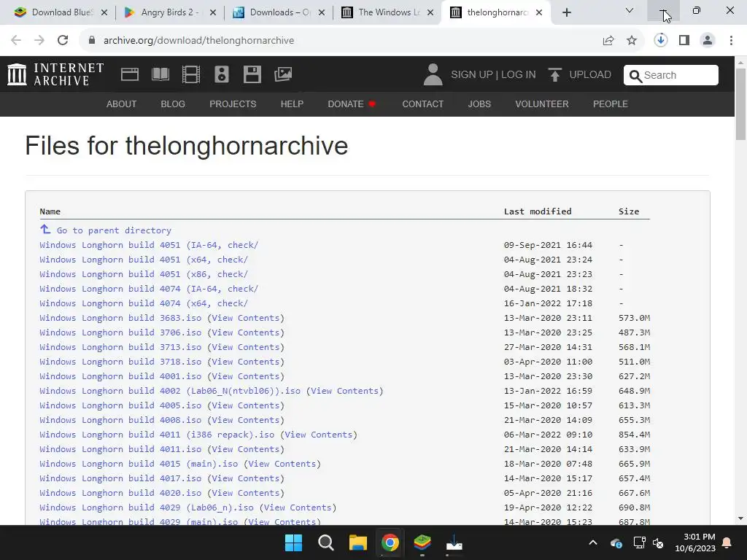The width and height of the screenshot is (747, 560).
Task: View Contents of build 3718.iso
Action: (x=245, y=362)
